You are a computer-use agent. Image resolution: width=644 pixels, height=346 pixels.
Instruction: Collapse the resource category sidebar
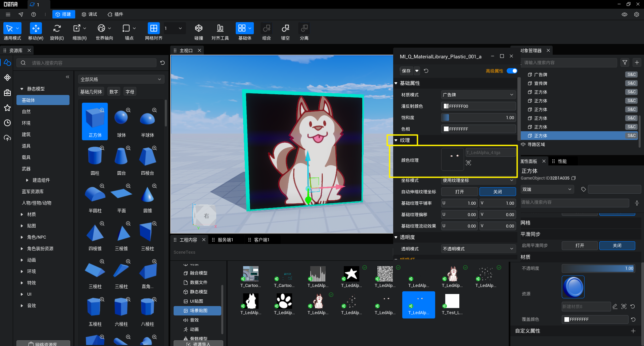67,77
